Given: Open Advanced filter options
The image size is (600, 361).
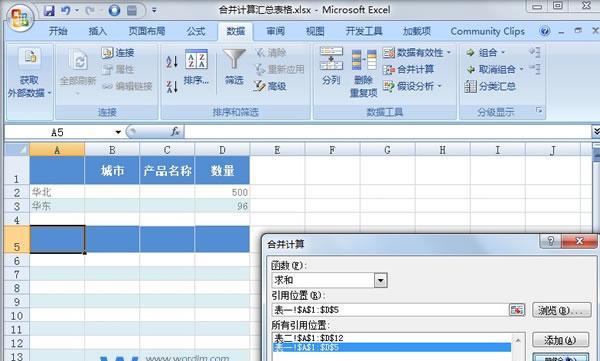Looking at the screenshot, I should click(270, 86).
